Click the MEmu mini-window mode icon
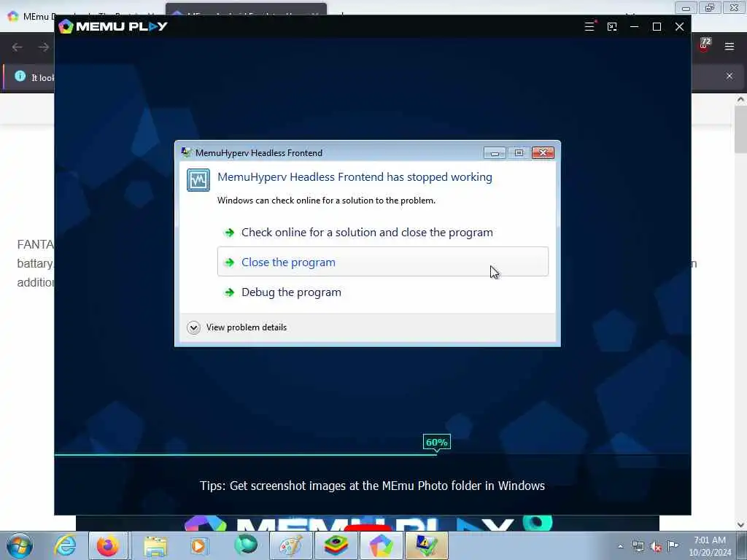 click(x=612, y=27)
